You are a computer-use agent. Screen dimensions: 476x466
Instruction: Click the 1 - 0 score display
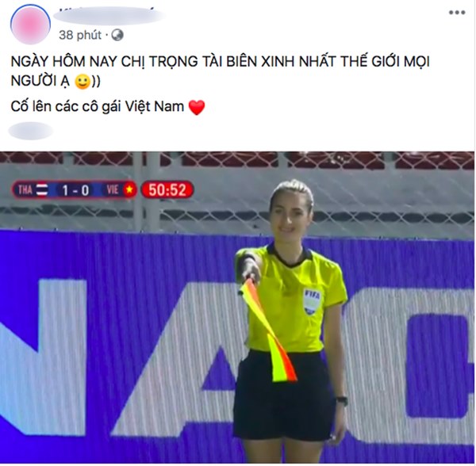point(75,190)
